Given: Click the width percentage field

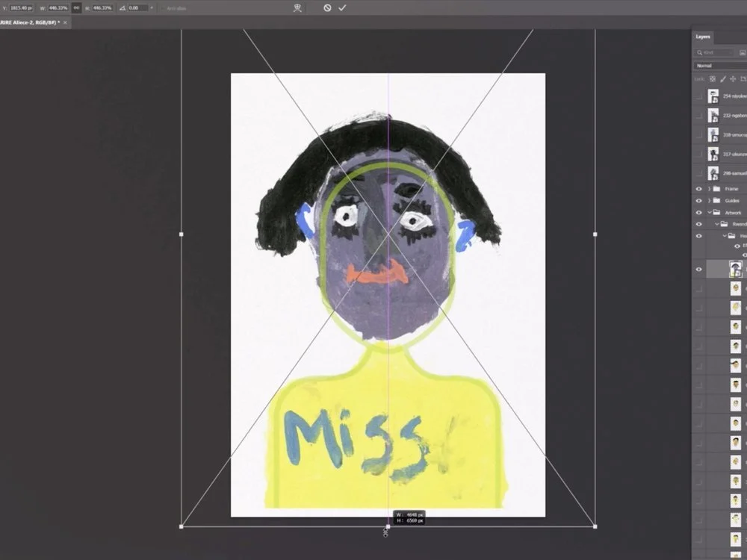Looking at the screenshot, I should click(x=58, y=7).
